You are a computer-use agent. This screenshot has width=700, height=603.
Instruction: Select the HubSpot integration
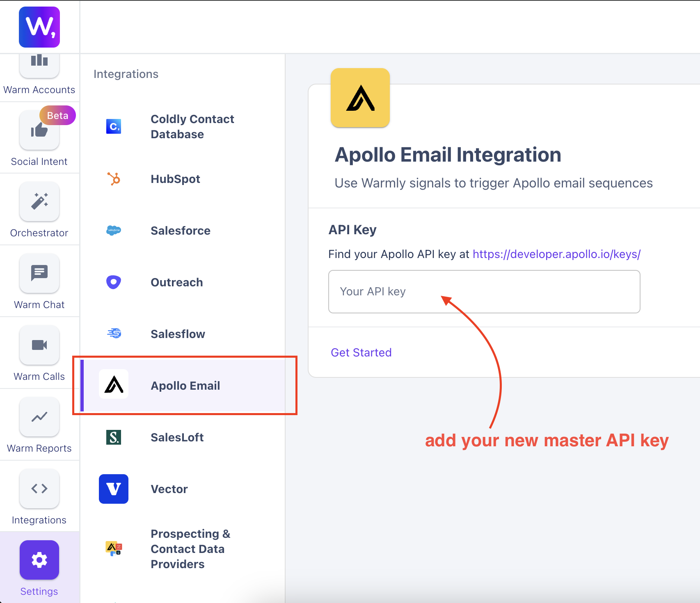coord(183,179)
